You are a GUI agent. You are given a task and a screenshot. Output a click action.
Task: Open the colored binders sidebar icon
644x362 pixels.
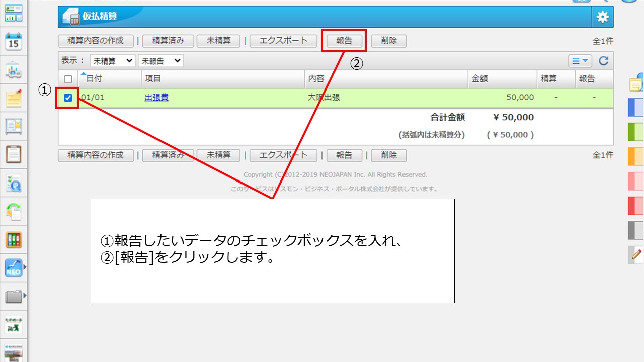tap(14, 239)
